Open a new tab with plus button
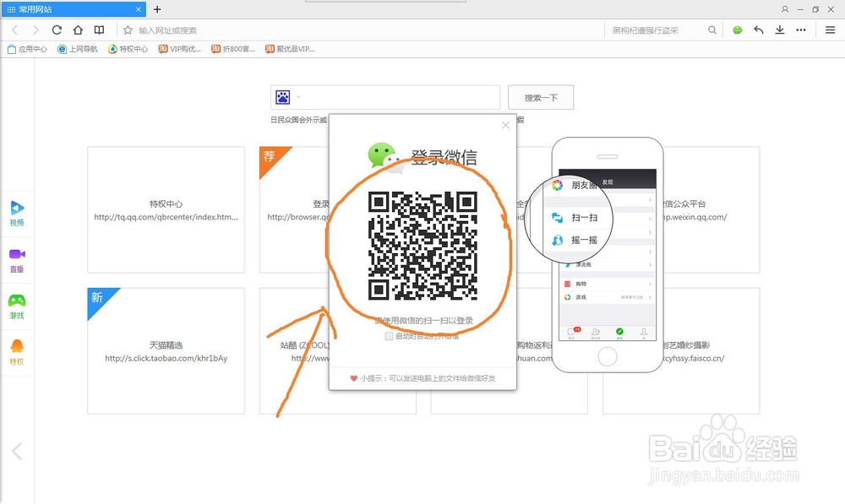This screenshot has height=504, width=845. pos(157,9)
